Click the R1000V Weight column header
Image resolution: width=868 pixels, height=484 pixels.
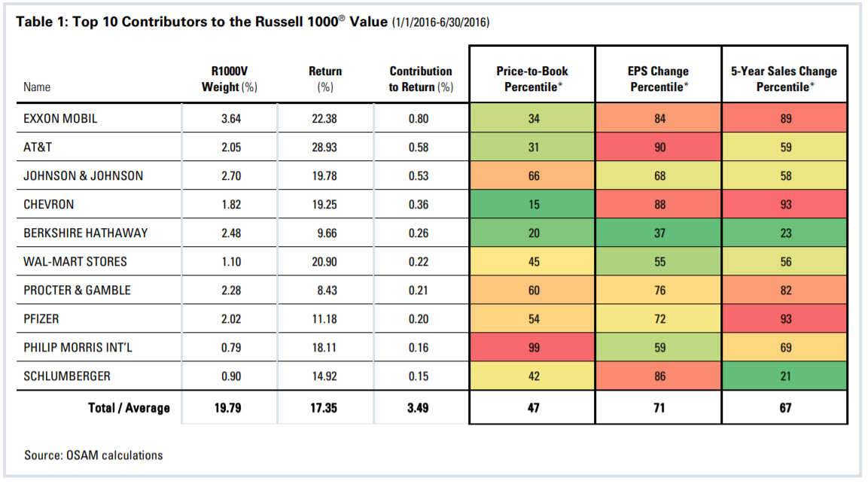(230, 79)
